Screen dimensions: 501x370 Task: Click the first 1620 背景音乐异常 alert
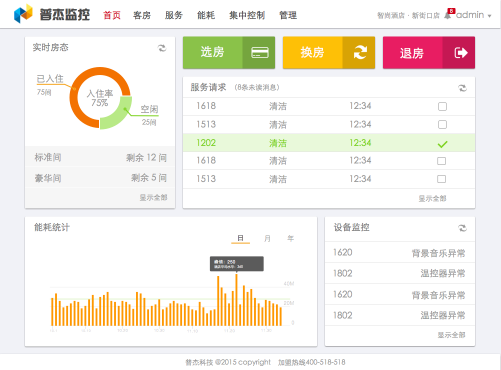pos(400,253)
